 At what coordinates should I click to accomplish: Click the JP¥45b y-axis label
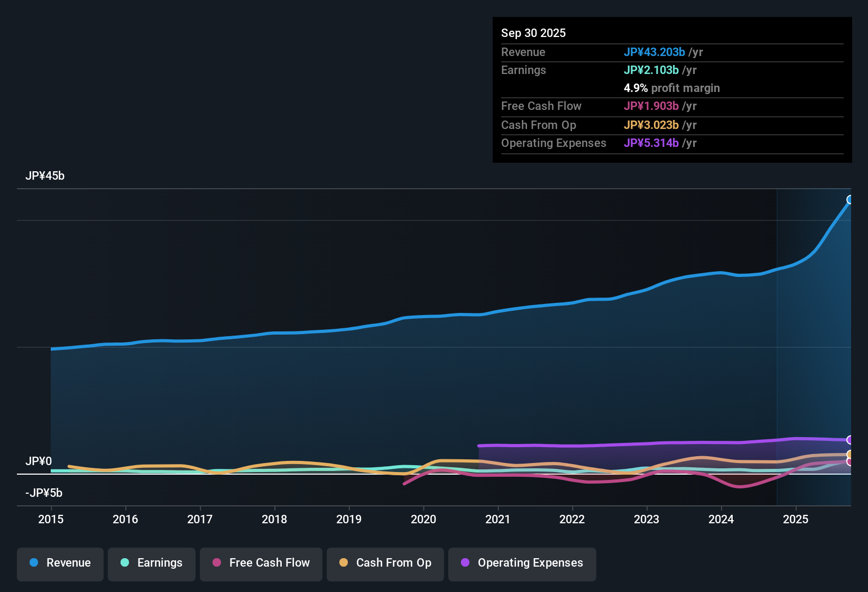(45, 175)
